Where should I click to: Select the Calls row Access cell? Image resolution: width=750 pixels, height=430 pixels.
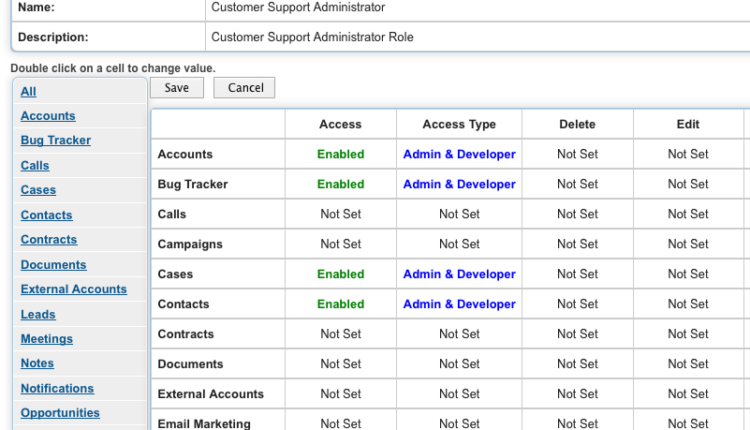point(340,214)
